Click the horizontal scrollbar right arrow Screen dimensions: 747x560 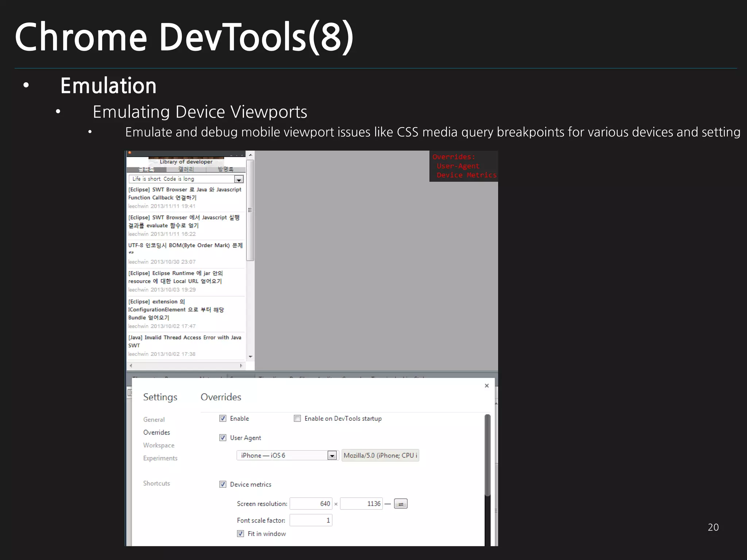[241, 366]
